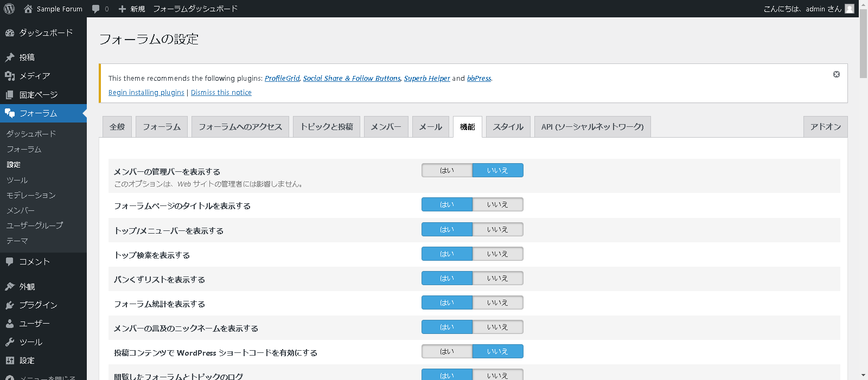Click the plus icon for 新規

point(122,9)
